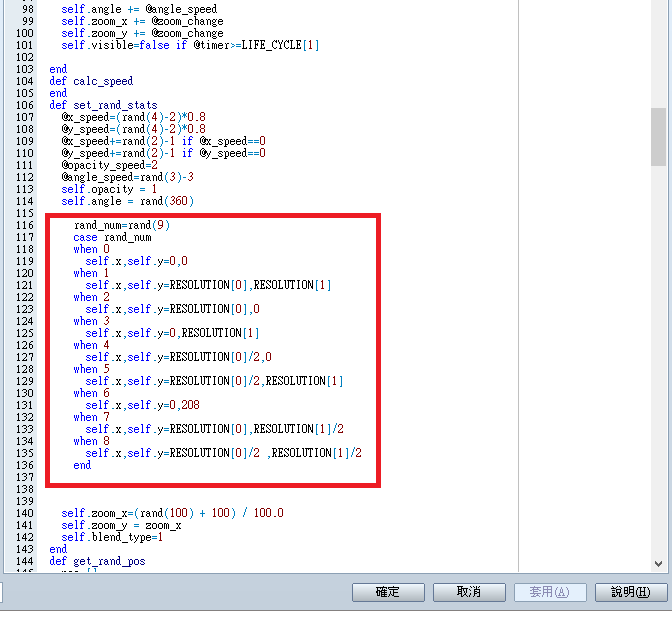Viewport: 672px width, 618px height.
Task: Click line 'when 7'
Action: (91, 417)
